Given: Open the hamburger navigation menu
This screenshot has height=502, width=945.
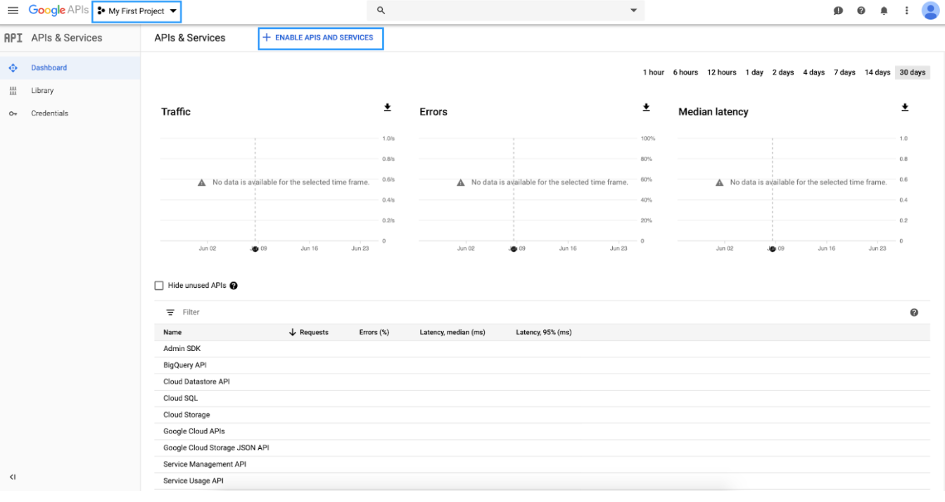Looking at the screenshot, I should 13,10.
